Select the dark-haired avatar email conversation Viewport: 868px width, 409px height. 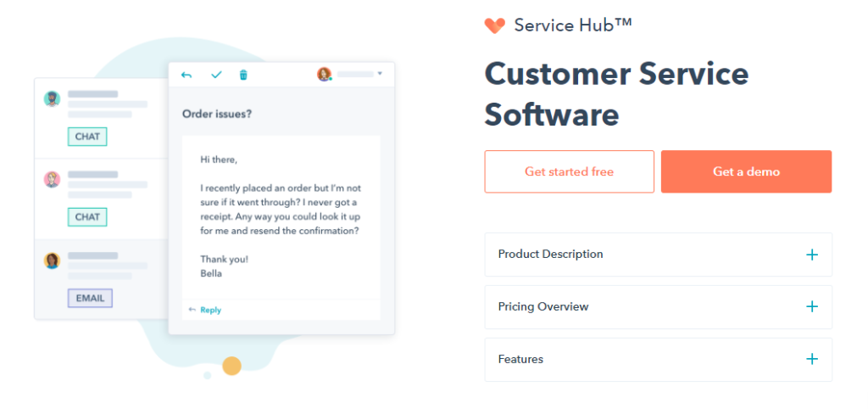[x=52, y=261]
